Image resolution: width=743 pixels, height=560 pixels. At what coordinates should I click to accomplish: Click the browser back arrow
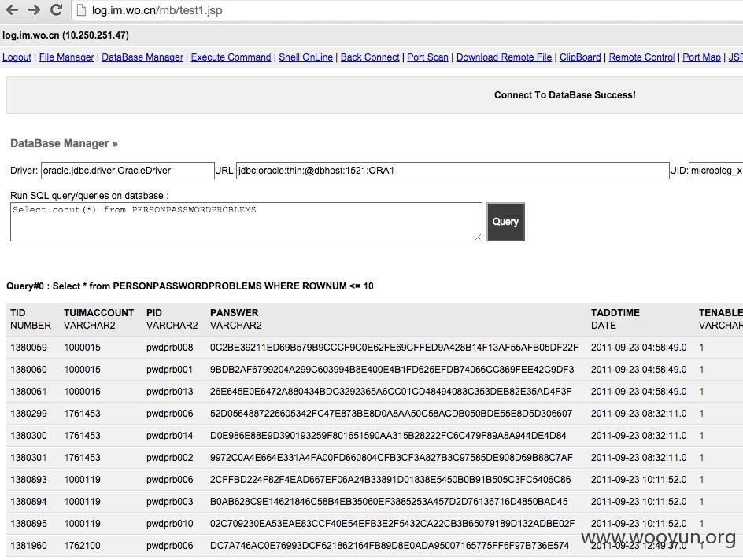tap(12, 10)
